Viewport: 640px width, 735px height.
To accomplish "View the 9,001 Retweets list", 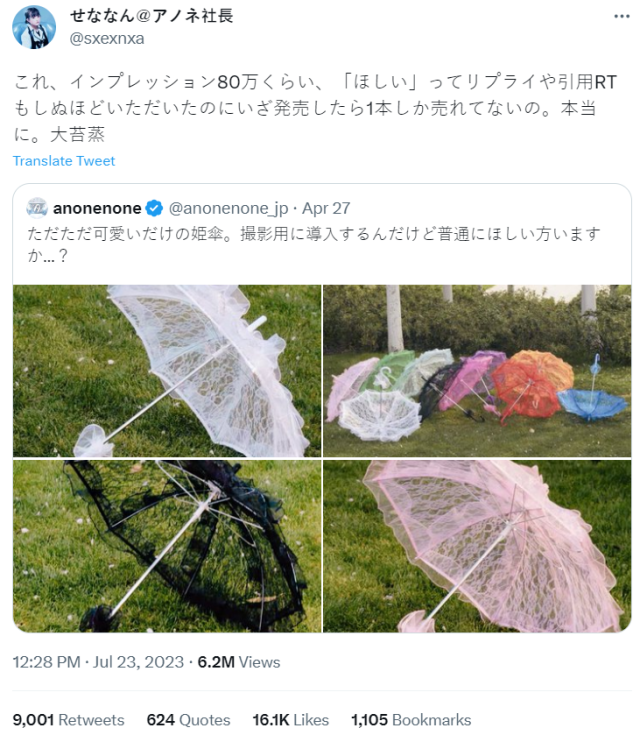I will (x=68, y=720).
